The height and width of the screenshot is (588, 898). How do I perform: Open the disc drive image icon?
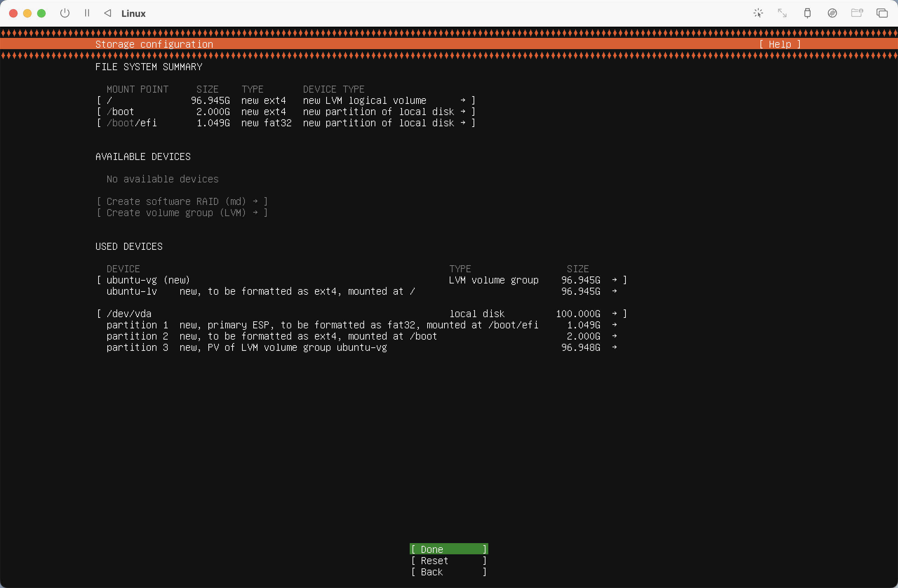click(x=832, y=13)
